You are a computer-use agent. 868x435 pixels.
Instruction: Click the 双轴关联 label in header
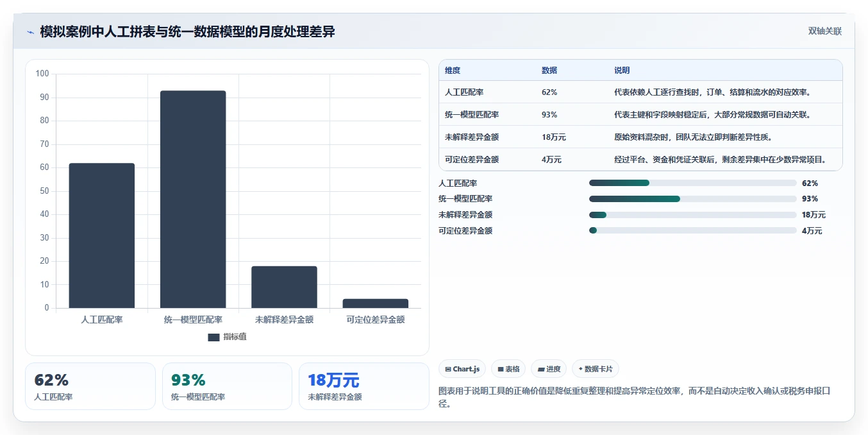824,31
